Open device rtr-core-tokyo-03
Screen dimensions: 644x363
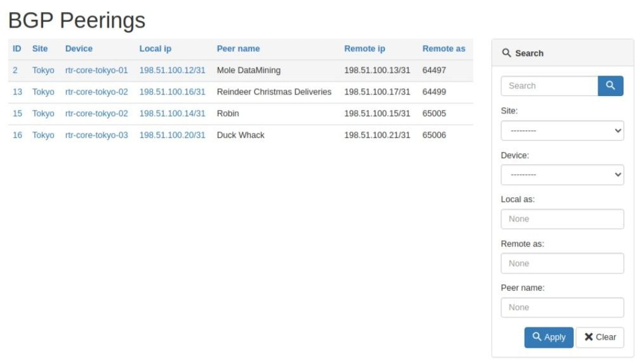pyautogui.click(x=97, y=135)
